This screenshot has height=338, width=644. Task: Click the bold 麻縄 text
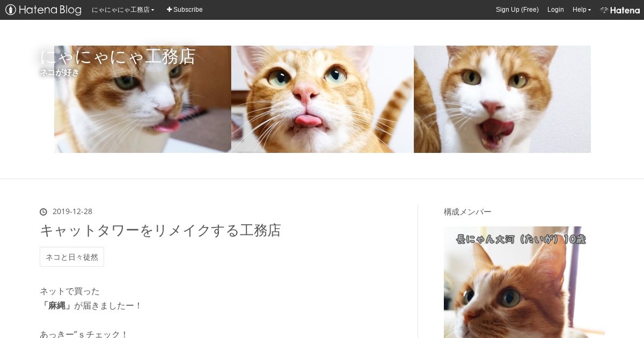tap(56, 306)
